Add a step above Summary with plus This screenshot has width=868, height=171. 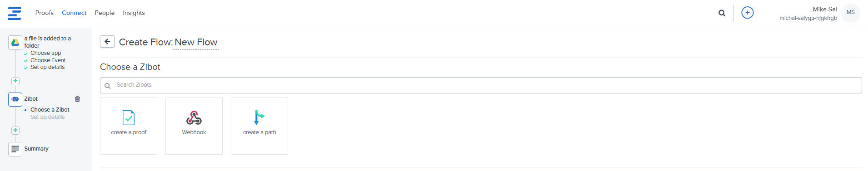coord(15,131)
